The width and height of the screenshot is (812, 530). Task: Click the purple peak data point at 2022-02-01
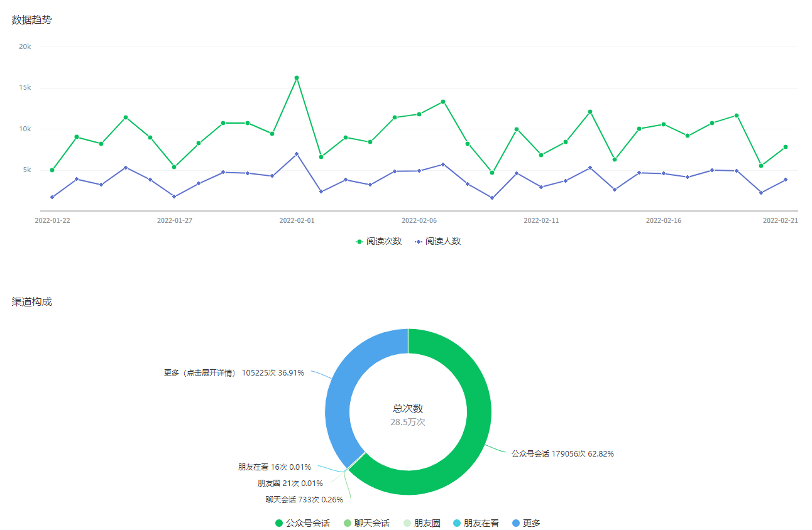coord(297,154)
